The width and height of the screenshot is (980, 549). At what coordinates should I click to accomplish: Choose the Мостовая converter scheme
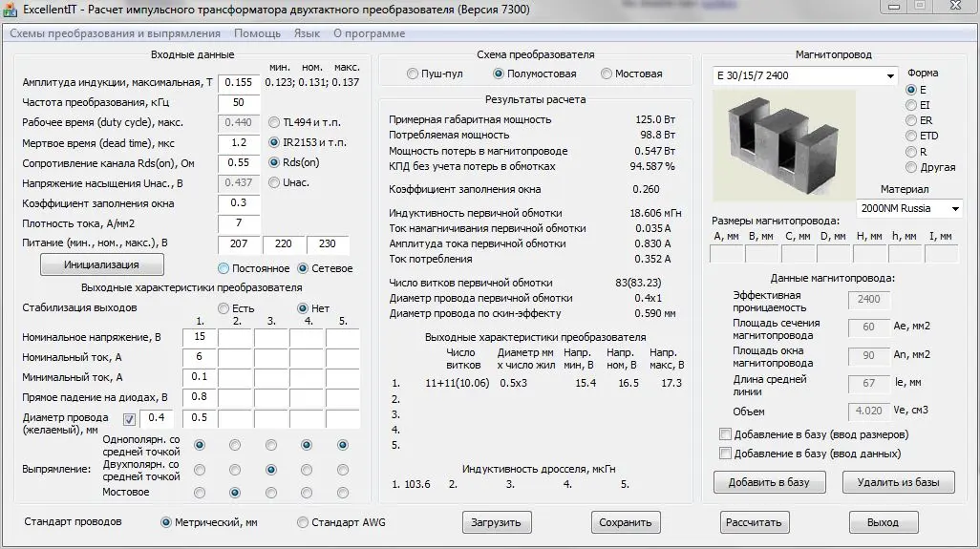[x=607, y=74]
